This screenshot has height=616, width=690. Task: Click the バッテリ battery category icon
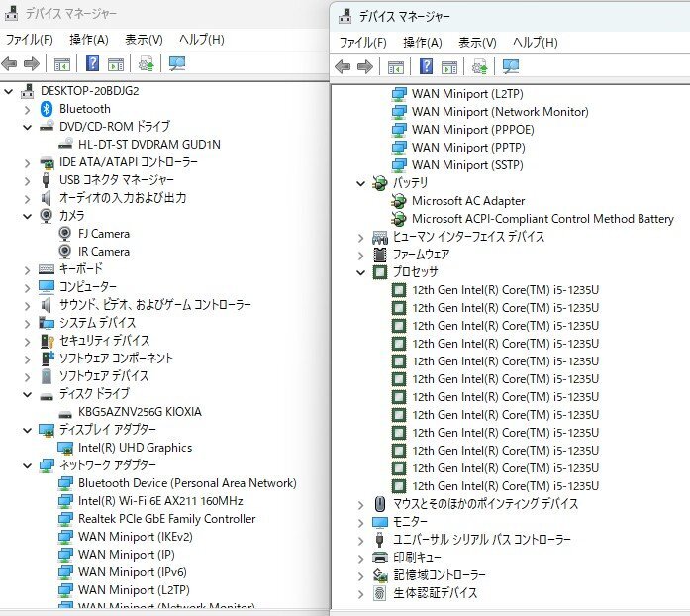380,183
